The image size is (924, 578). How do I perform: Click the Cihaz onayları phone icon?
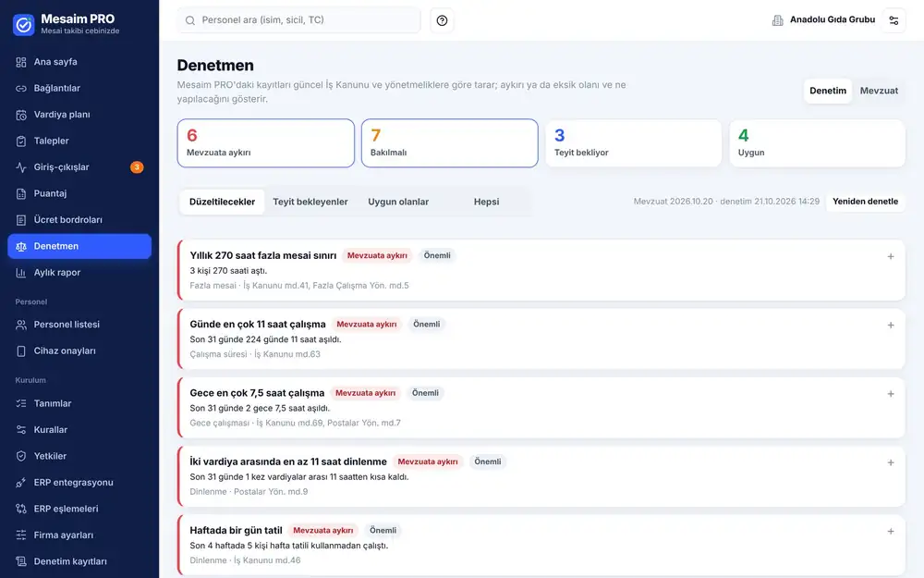click(21, 350)
